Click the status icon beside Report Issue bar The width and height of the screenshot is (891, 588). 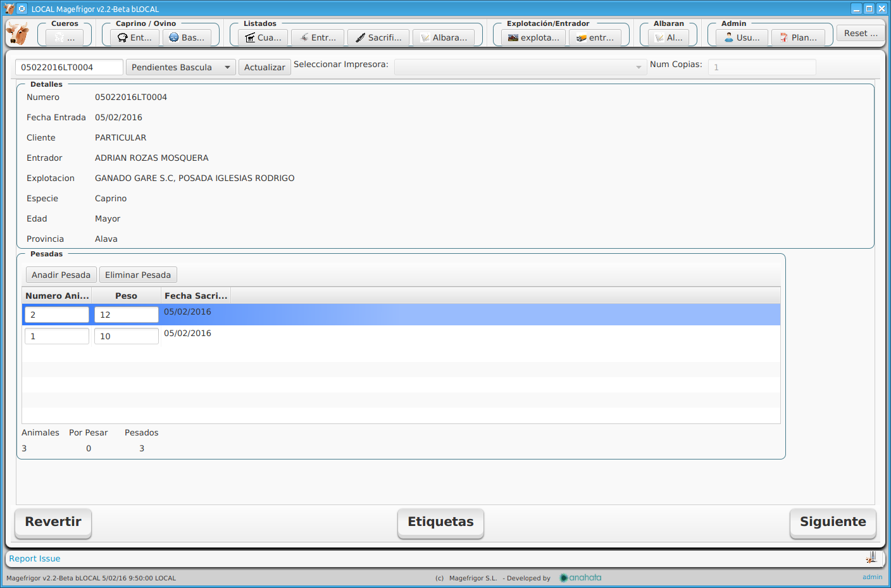point(871,558)
